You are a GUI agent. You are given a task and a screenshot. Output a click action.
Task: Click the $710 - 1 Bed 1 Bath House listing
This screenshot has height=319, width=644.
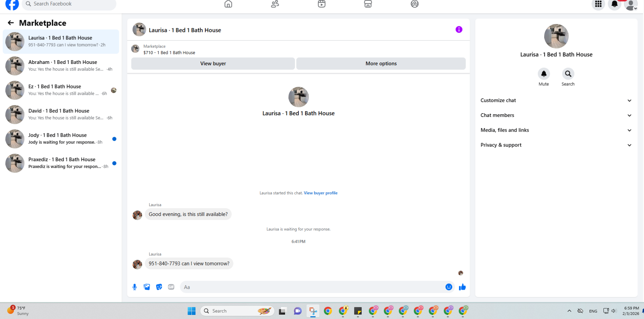pyautogui.click(x=169, y=53)
